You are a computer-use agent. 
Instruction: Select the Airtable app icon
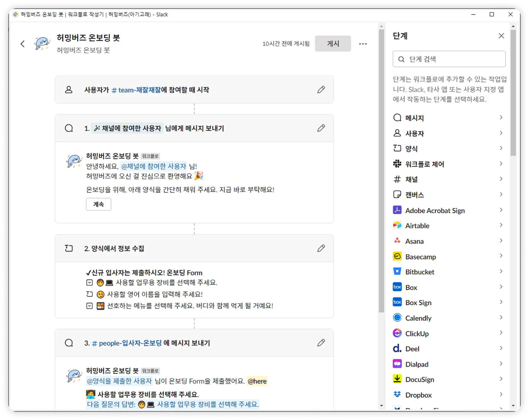(x=397, y=226)
